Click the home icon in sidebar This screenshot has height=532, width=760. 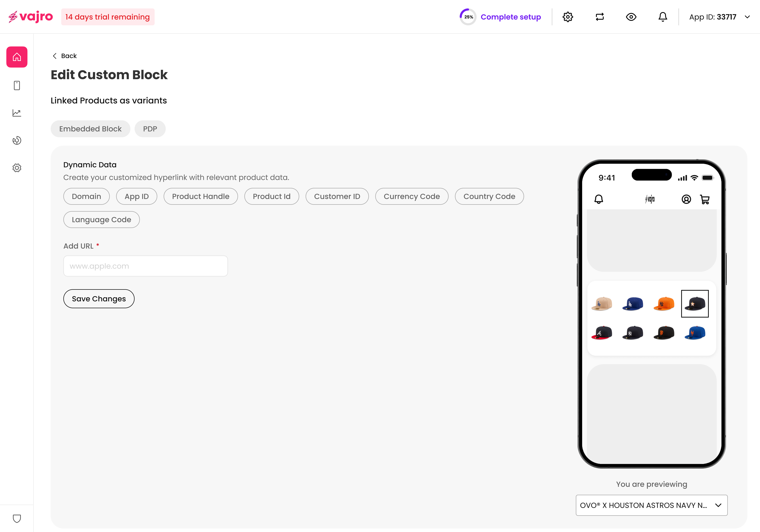[x=17, y=57]
